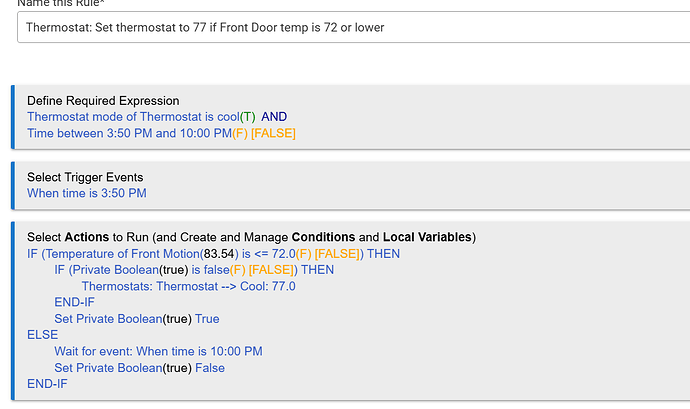The width and height of the screenshot is (690, 409).
Task: Click the 'Time between 3:50 PM and 10:00 PM' condition
Action: [129, 133]
